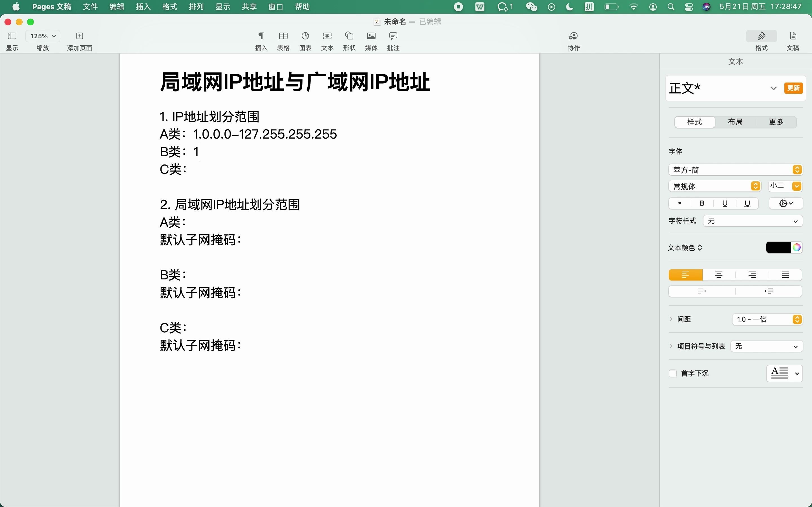Screen dimensions: 812x507
Task: Enable 首字下沉 (drop cap) checkbox
Action: point(673,373)
